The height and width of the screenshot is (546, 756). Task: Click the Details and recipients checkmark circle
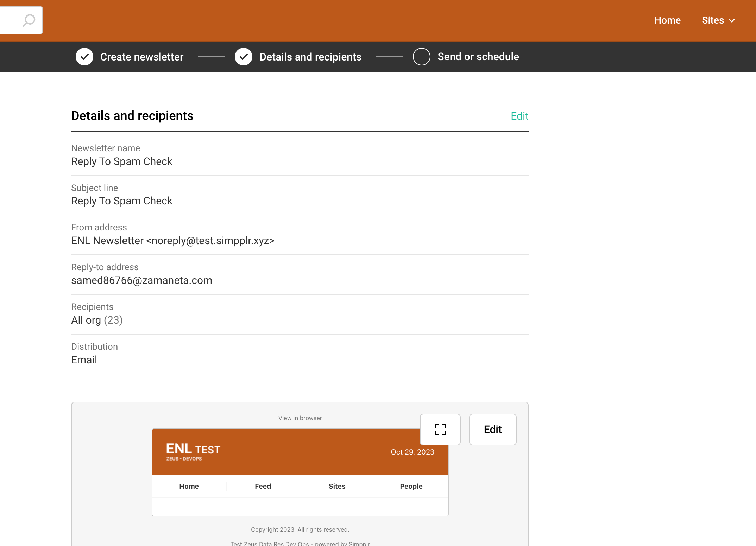coord(244,57)
